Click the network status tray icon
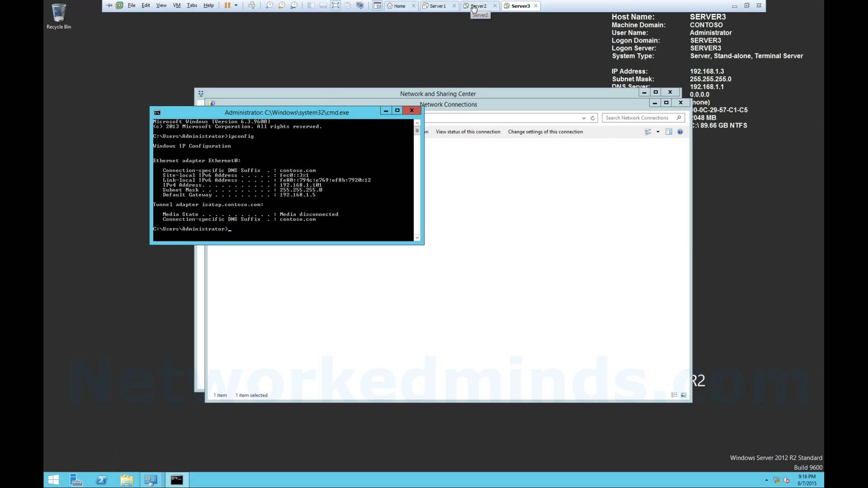The image size is (868, 488). [x=777, y=480]
